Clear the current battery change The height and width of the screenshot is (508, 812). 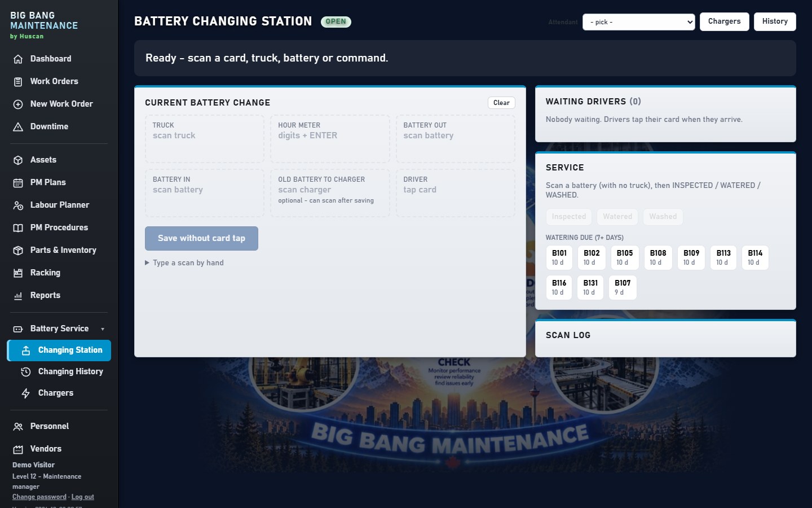pos(501,103)
